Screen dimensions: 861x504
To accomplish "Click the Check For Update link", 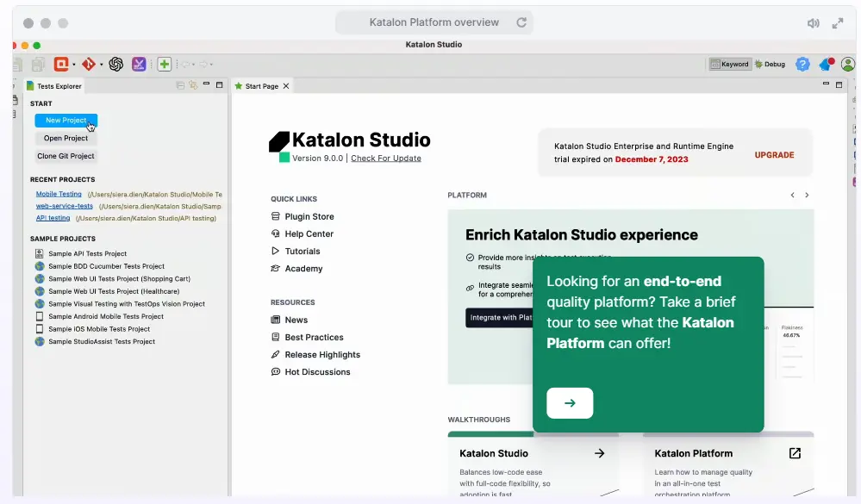I will pyautogui.click(x=386, y=159).
